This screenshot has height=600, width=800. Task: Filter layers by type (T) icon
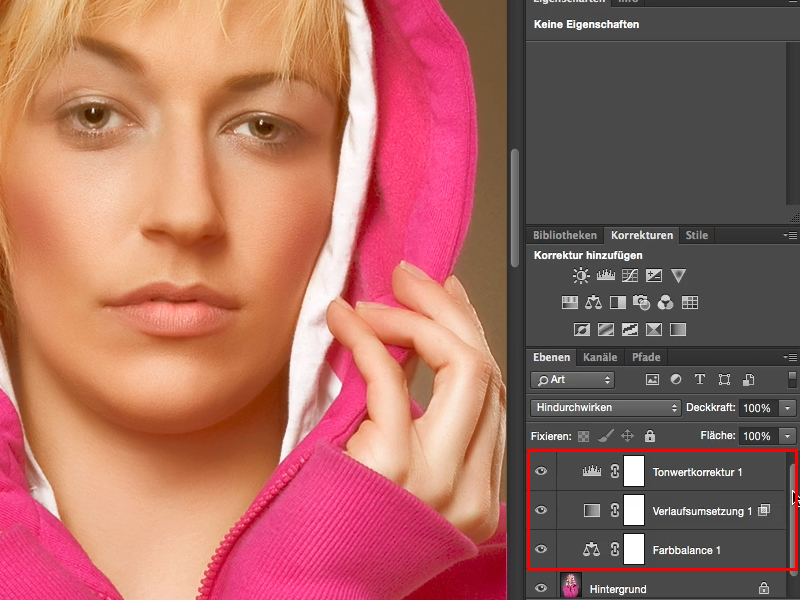point(699,379)
